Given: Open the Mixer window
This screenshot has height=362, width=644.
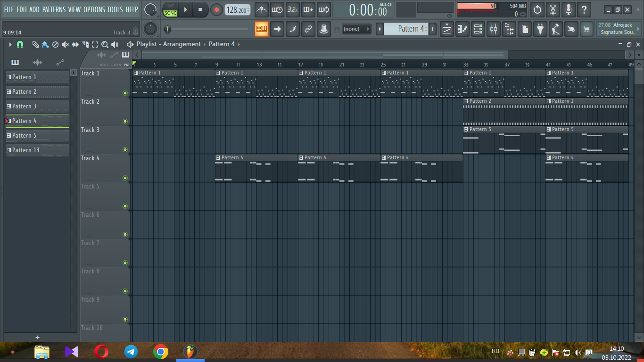Looking at the screenshot, I should tap(494, 29).
